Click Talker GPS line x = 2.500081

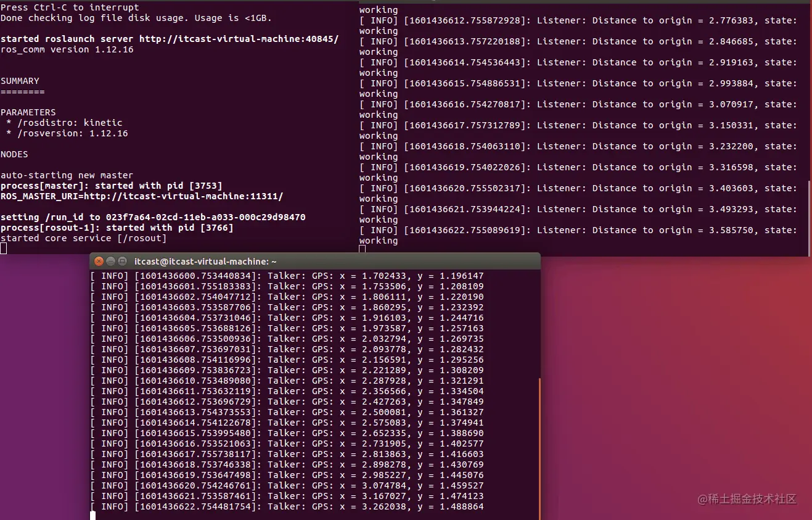click(x=287, y=412)
